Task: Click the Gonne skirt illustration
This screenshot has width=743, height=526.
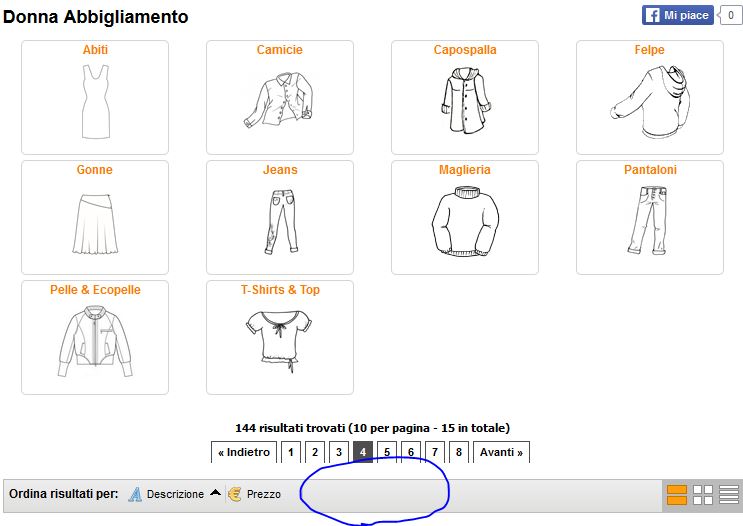Action: coord(95,224)
